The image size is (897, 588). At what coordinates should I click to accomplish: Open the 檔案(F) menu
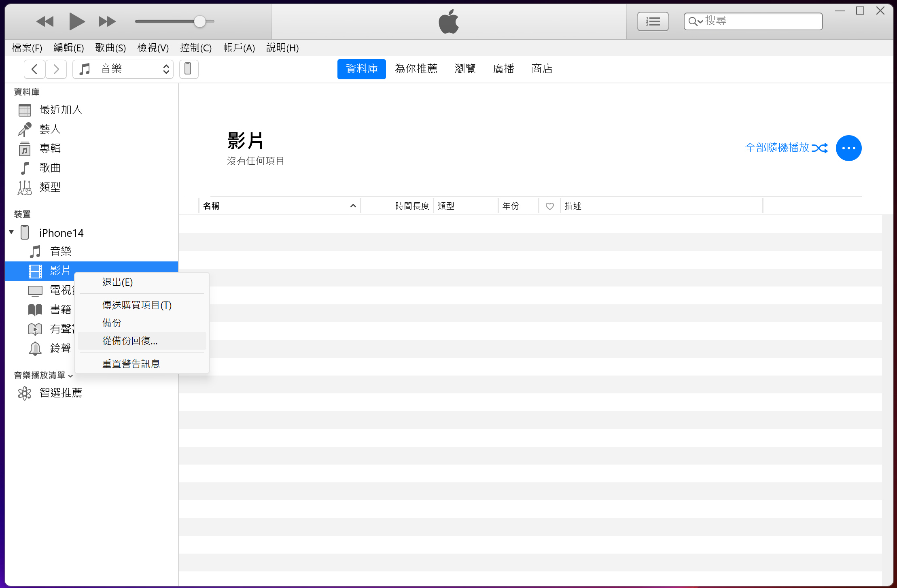[x=27, y=48]
